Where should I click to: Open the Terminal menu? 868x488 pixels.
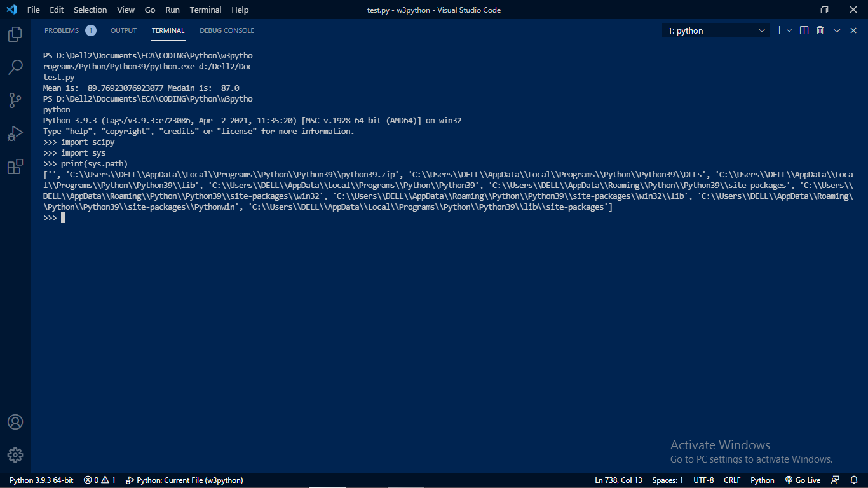pos(205,10)
